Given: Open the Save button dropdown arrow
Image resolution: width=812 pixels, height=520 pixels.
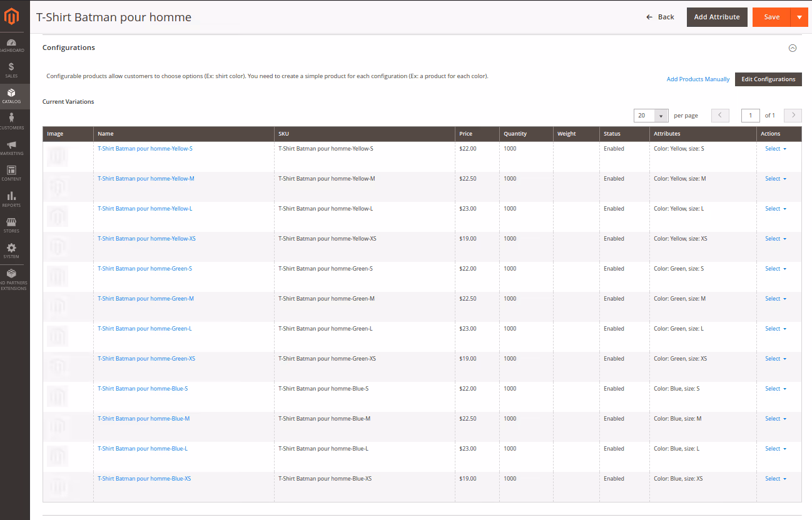Looking at the screenshot, I should tap(799, 17).
